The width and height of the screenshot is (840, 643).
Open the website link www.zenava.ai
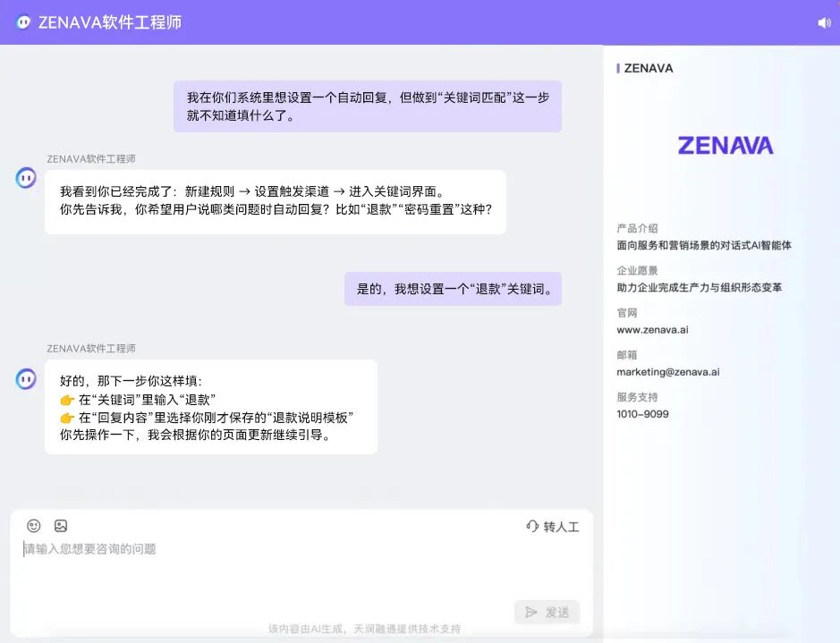pos(653,329)
